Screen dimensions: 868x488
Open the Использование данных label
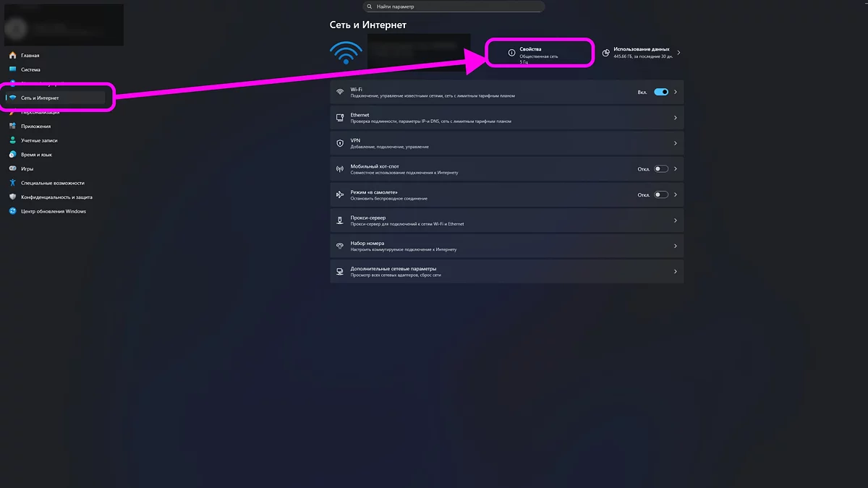coord(642,49)
